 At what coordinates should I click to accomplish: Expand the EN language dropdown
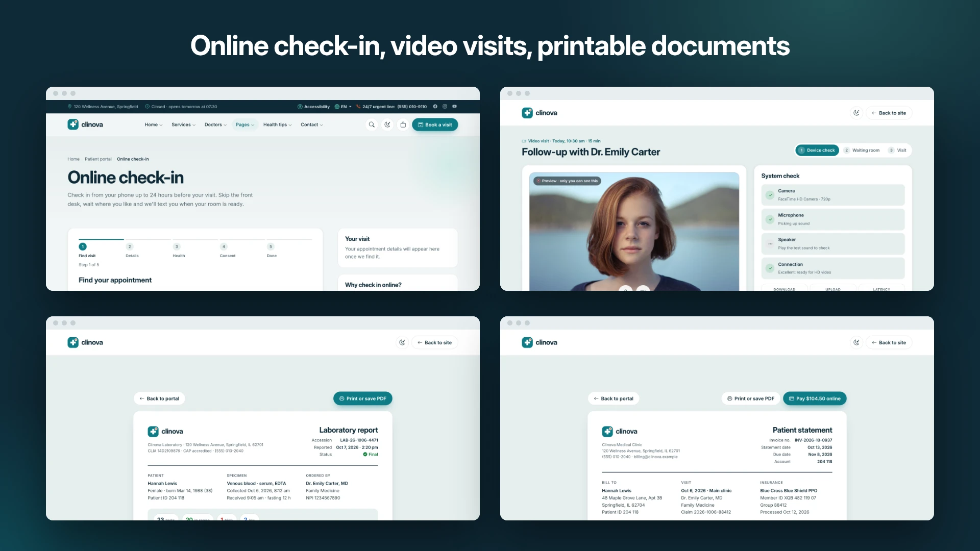[x=343, y=107]
